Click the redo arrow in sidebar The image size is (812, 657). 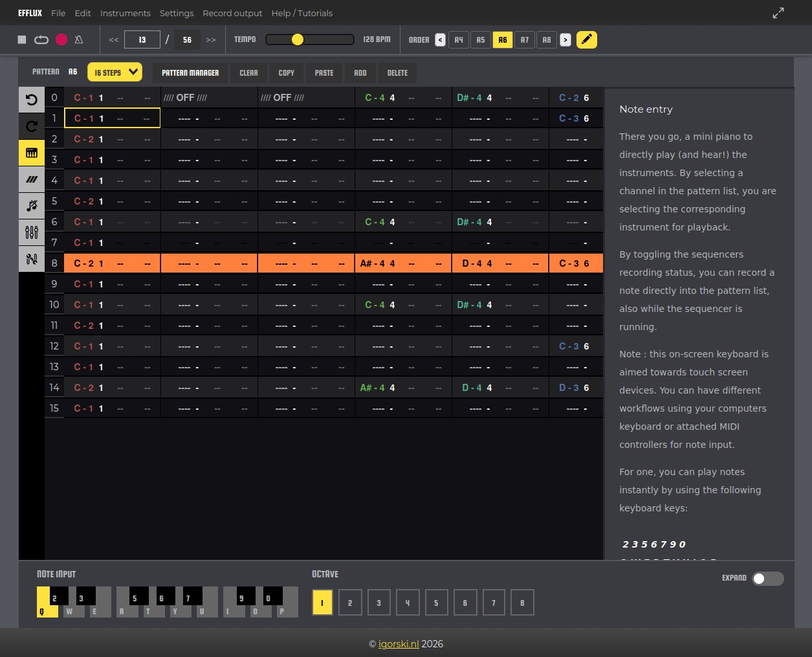(32, 126)
